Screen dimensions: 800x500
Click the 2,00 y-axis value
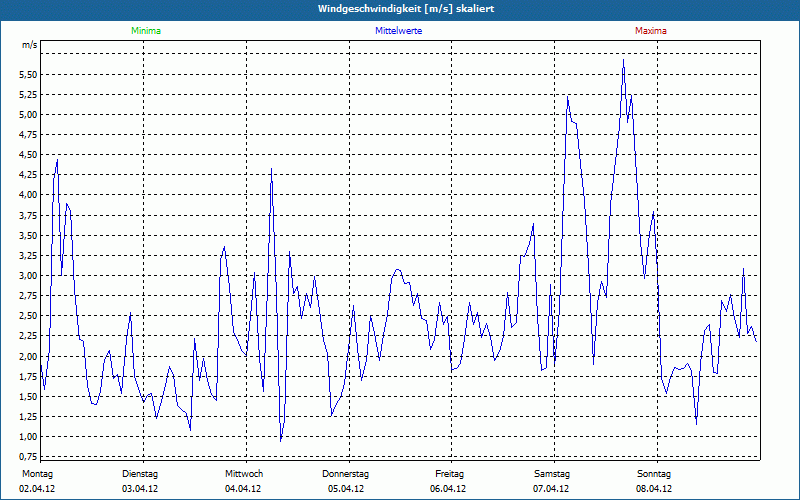[28, 356]
